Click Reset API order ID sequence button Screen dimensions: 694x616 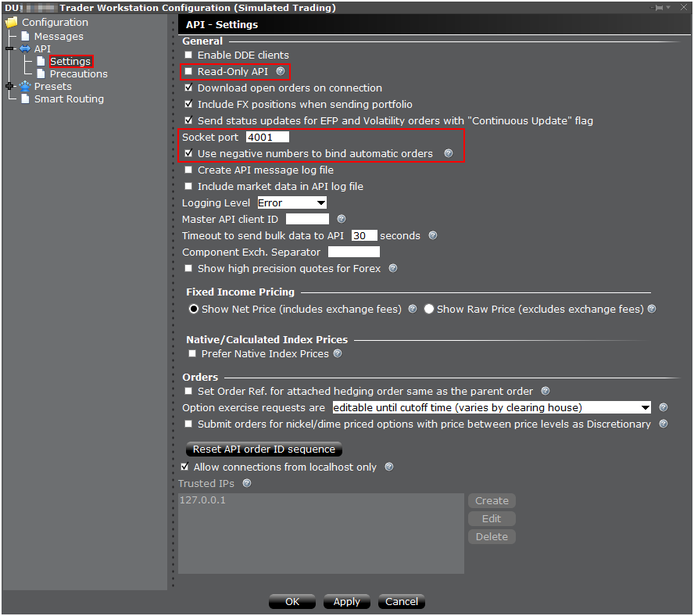point(263,449)
